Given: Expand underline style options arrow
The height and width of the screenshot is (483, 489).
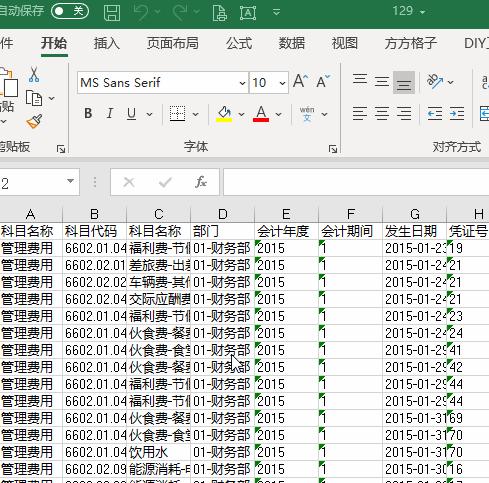Looking at the screenshot, I should [150, 115].
